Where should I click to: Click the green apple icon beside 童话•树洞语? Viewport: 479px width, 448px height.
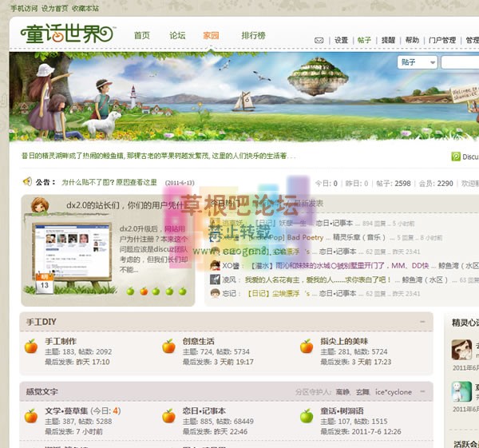click(x=307, y=416)
